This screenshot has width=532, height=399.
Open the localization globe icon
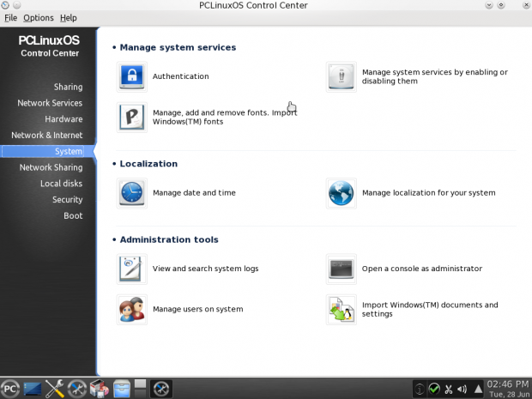[341, 193]
